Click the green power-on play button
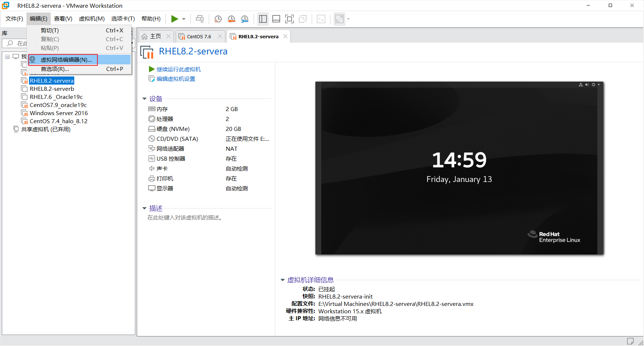The height and width of the screenshot is (346, 644). [175, 19]
